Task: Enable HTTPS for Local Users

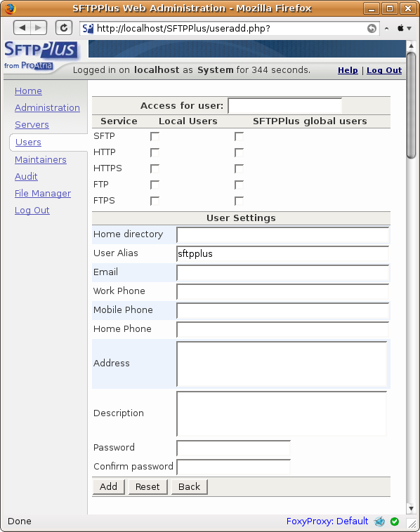Action: point(155,168)
